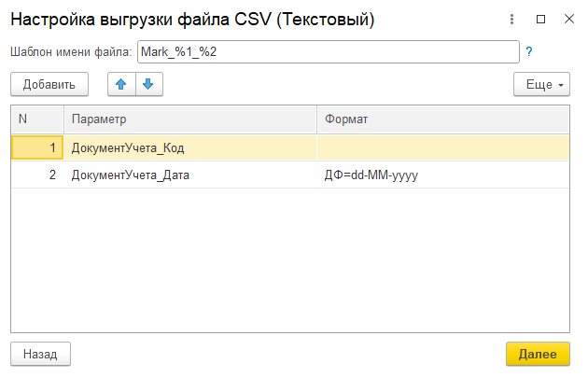Select row number 2 cell

pyautogui.click(x=36, y=175)
